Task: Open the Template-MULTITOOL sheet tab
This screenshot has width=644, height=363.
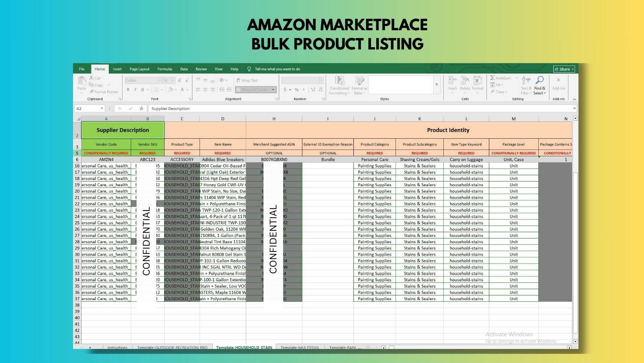Action: pyautogui.click(x=300, y=347)
